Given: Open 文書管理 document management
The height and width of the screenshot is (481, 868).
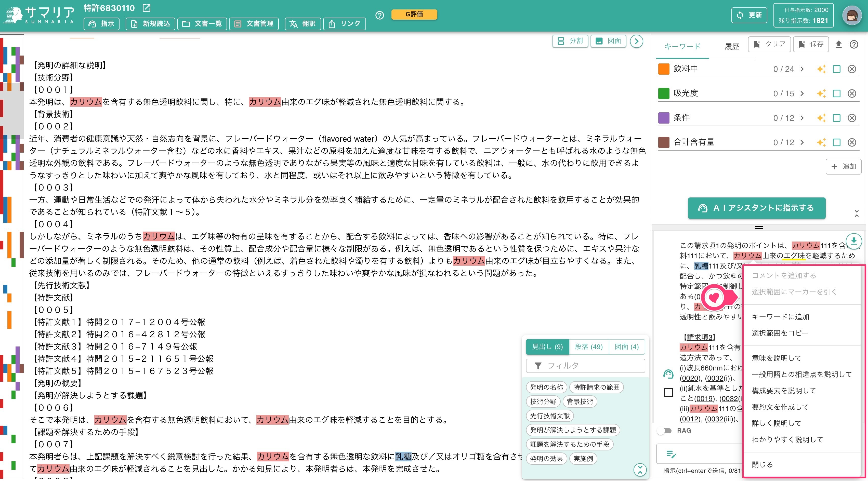Looking at the screenshot, I should pyautogui.click(x=254, y=24).
